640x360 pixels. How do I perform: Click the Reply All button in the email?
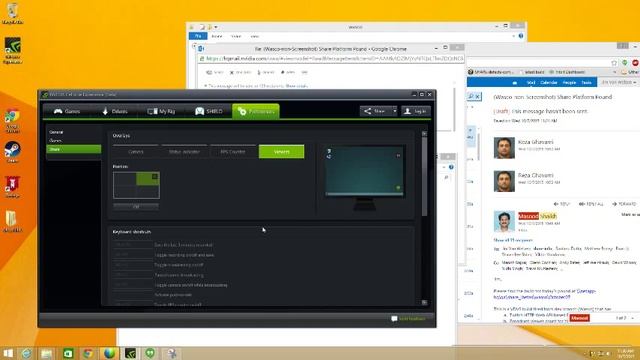click(591, 204)
